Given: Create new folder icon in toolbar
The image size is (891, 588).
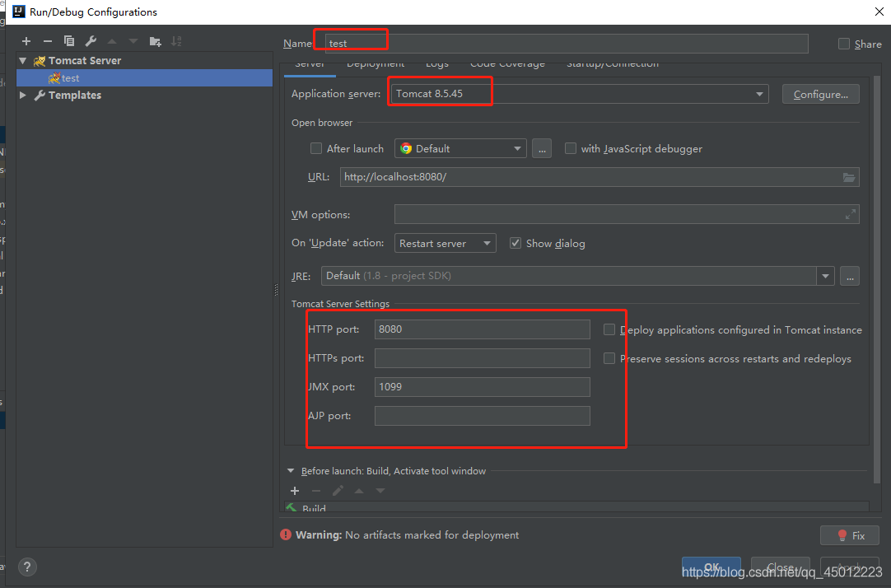Looking at the screenshot, I should pos(155,41).
